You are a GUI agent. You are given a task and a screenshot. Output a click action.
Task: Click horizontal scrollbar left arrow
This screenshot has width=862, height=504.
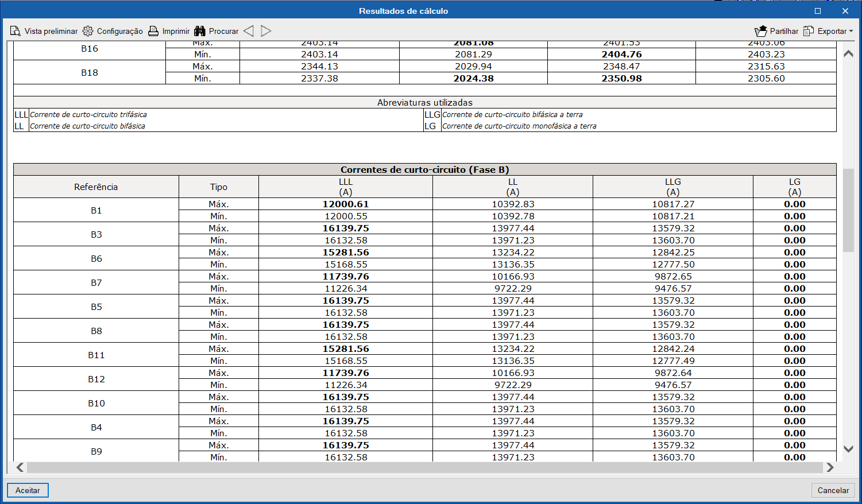tap(20, 467)
